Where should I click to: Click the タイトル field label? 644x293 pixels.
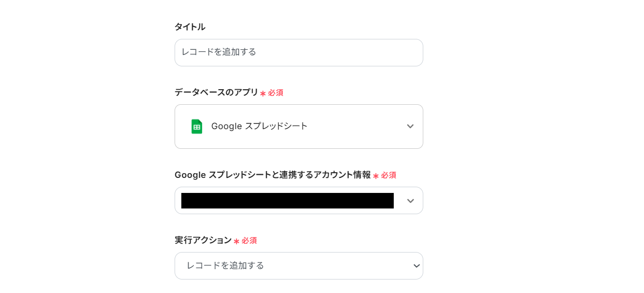[190, 27]
